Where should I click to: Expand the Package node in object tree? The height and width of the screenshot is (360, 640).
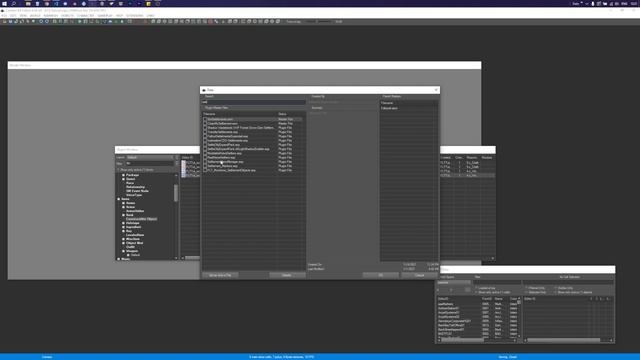point(123,175)
